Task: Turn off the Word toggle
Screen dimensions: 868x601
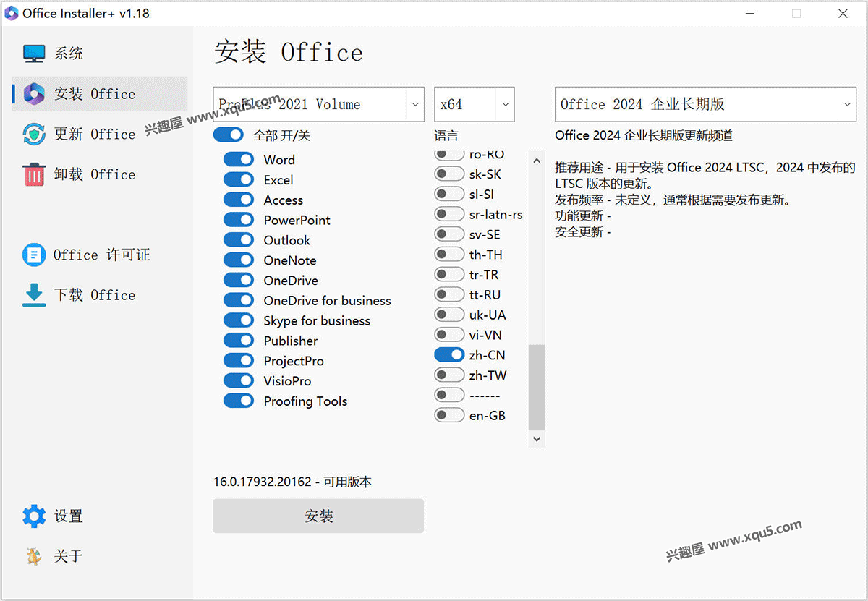Action: coord(238,160)
